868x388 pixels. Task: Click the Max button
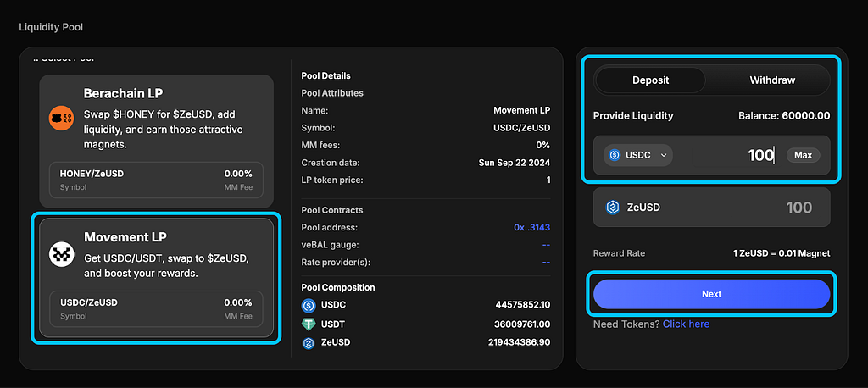tap(804, 155)
